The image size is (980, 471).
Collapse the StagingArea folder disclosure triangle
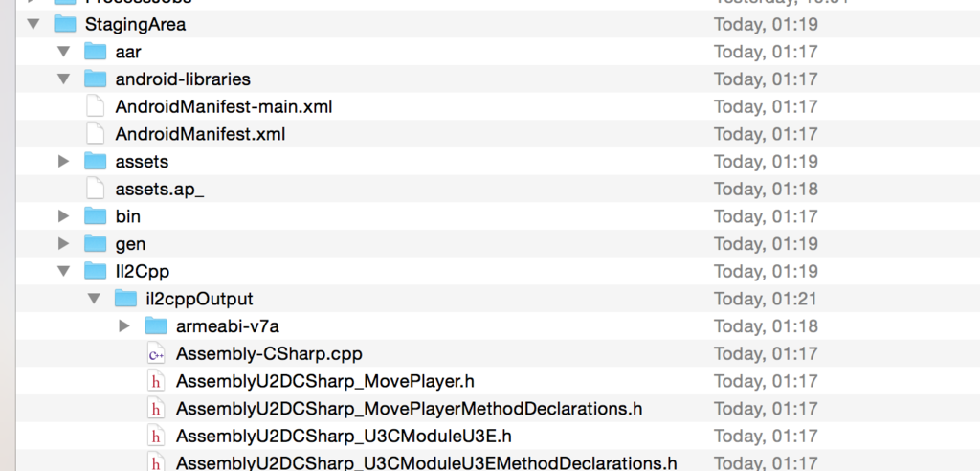click(x=33, y=24)
